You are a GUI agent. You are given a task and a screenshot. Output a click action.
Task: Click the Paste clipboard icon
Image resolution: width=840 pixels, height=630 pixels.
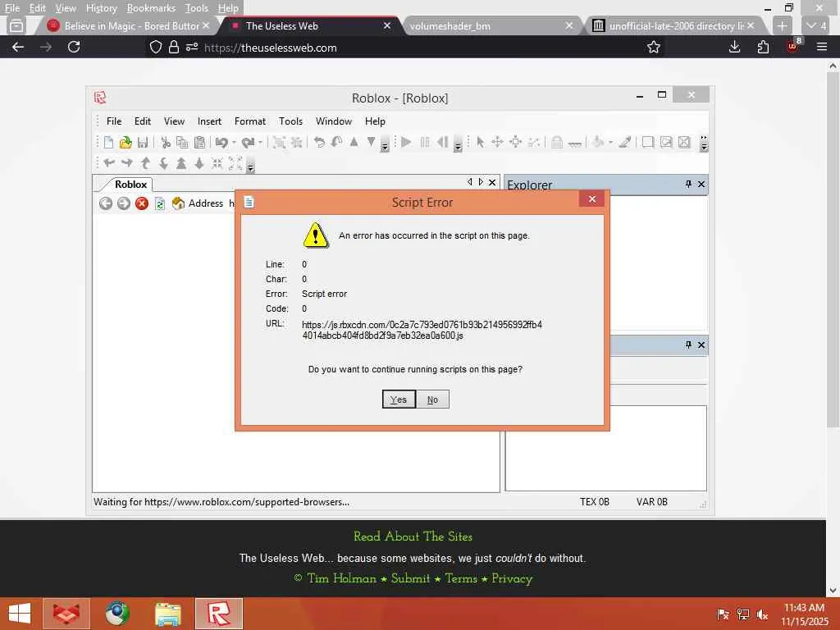tap(200, 142)
